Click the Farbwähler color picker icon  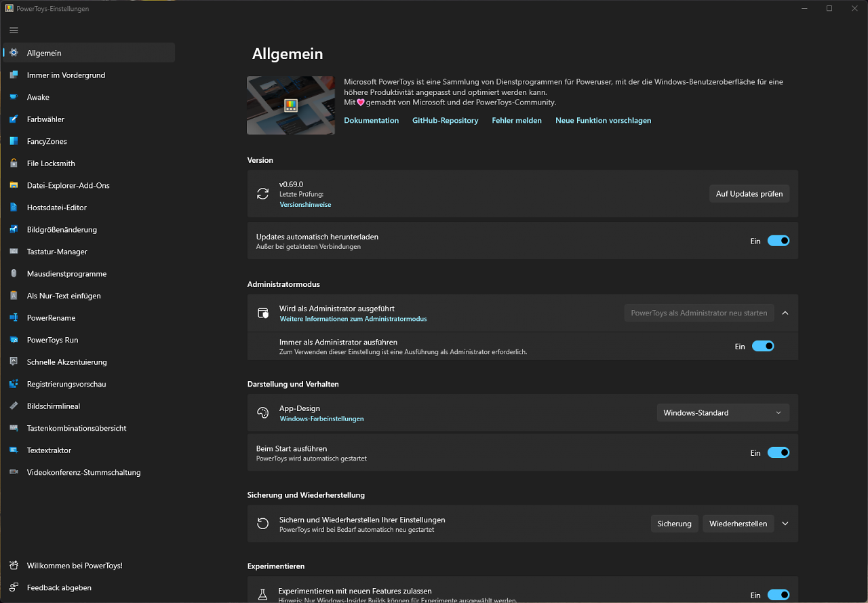click(14, 119)
